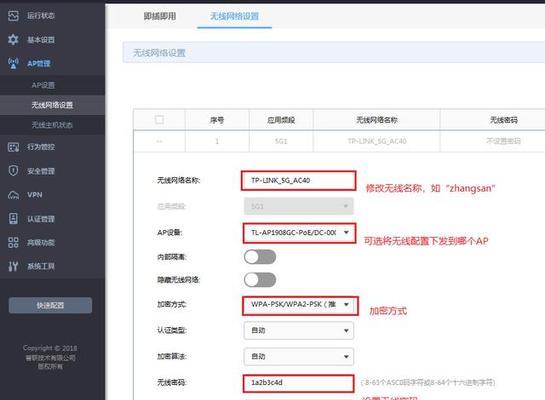Click the 高级功能 grid icon
Image resolution: width=545 pixels, height=400 pixels.
pos(13,242)
